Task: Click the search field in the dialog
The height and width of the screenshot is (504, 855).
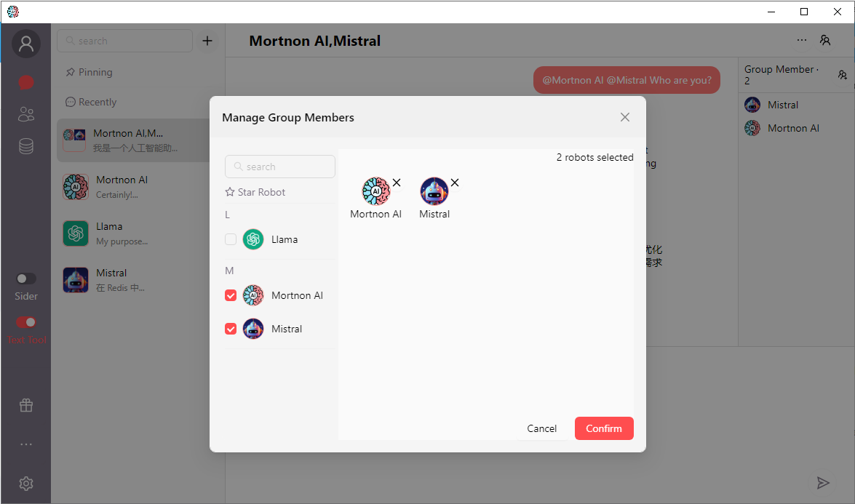Action: point(280,167)
